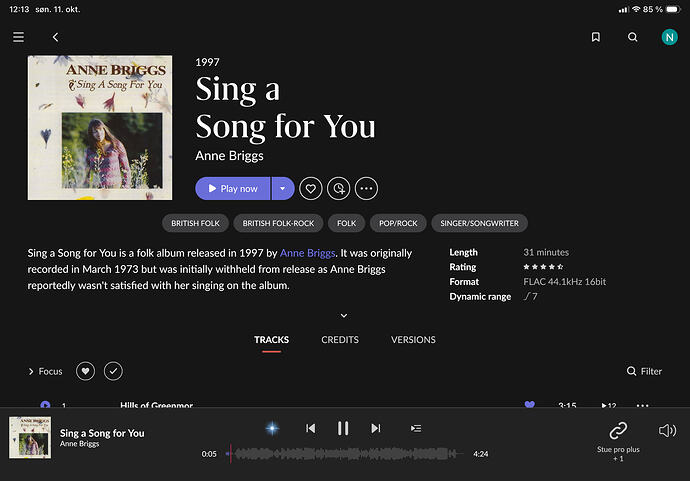
Task: Select BRITISH FOLK-ROCK genre tag
Action: click(278, 223)
